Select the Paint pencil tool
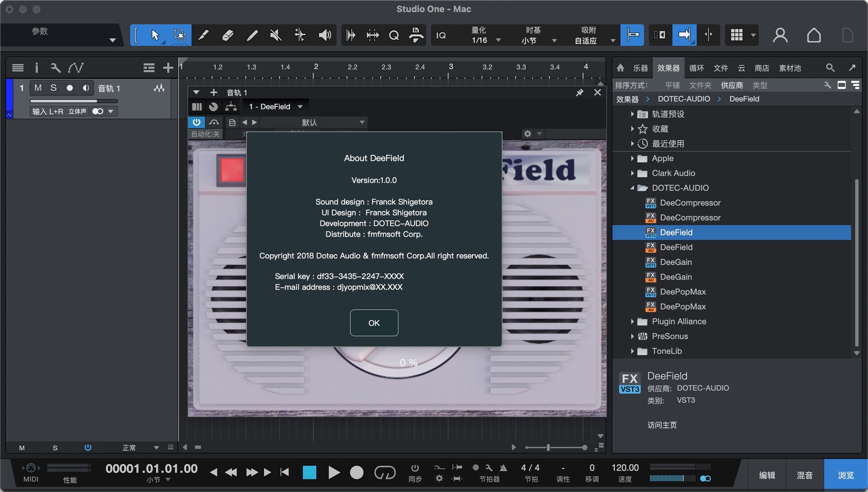The height and width of the screenshot is (492, 868). click(252, 35)
